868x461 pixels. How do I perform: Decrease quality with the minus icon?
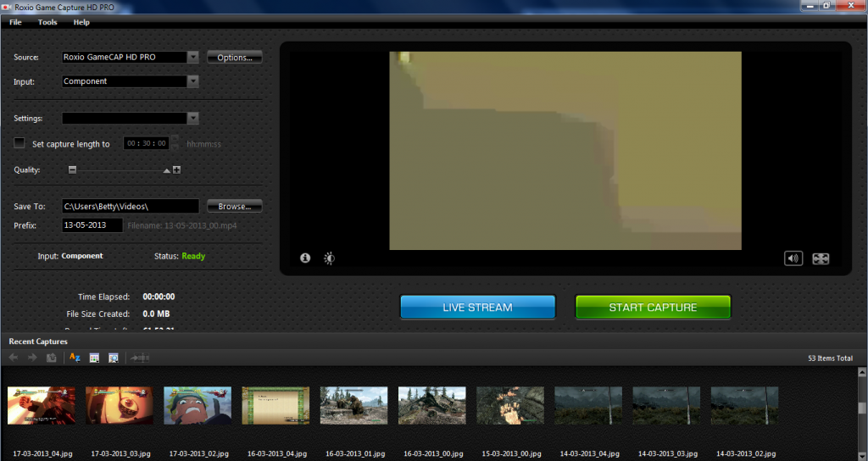click(73, 169)
